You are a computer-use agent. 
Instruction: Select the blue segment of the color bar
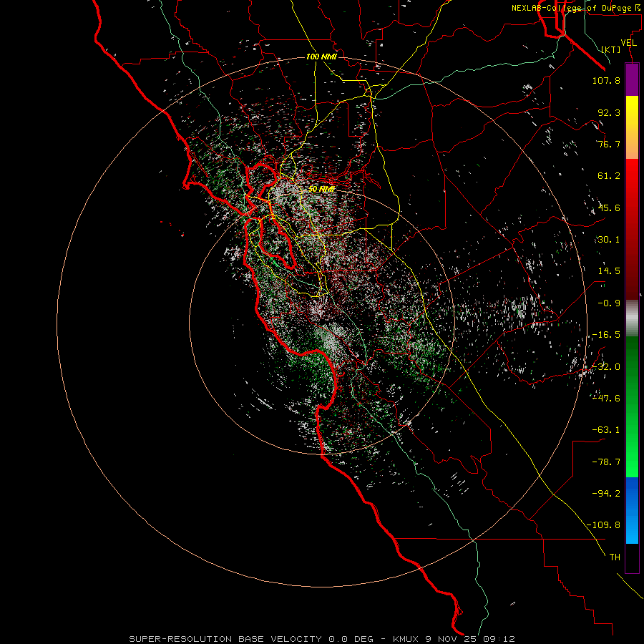632,510
